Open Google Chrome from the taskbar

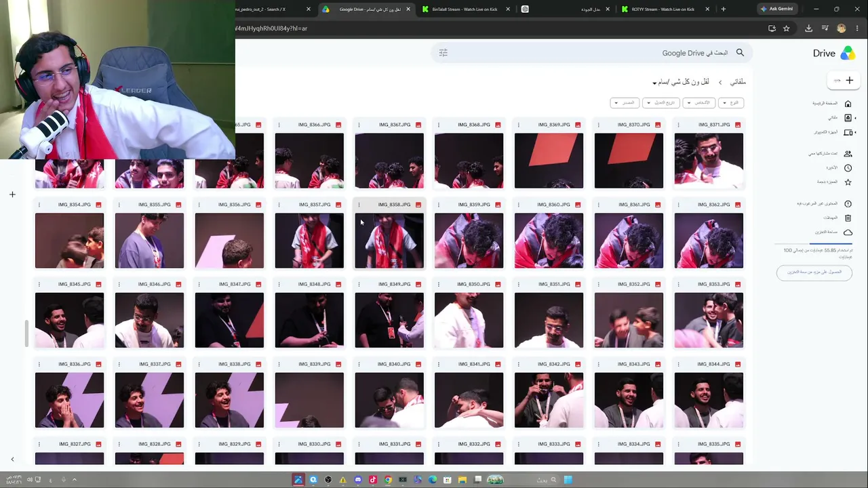coord(388,480)
